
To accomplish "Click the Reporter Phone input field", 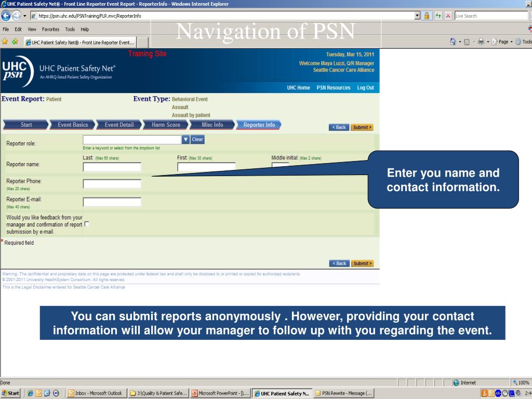I will (112, 184).
